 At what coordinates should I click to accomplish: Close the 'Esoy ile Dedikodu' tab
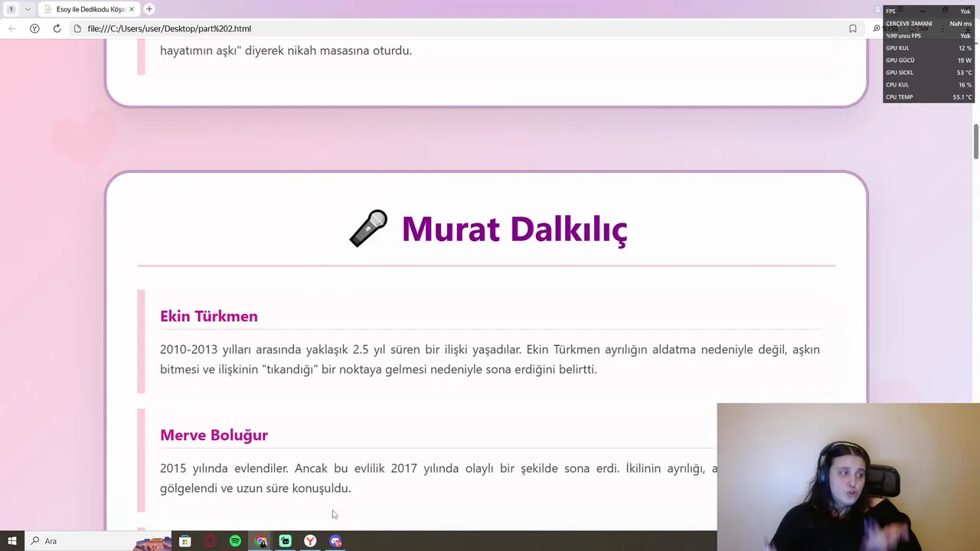pyautogui.click(x=132, y=9)
